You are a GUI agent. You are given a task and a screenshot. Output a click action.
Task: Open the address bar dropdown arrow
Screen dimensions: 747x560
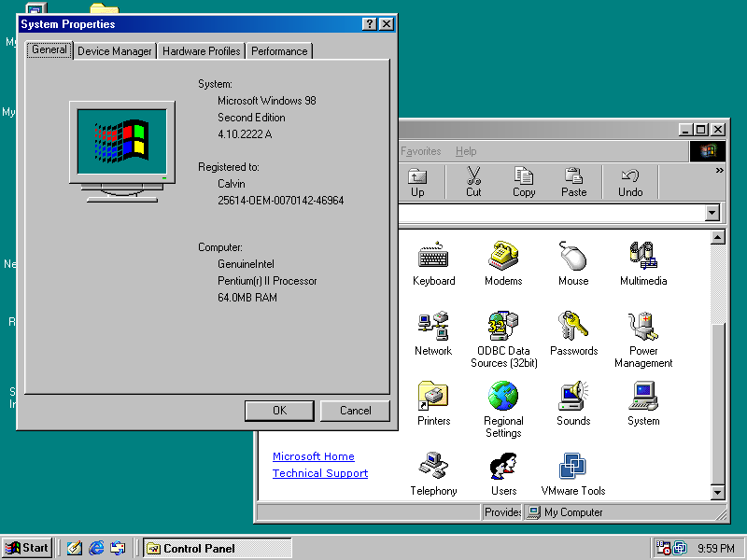[x=712, y=213]
